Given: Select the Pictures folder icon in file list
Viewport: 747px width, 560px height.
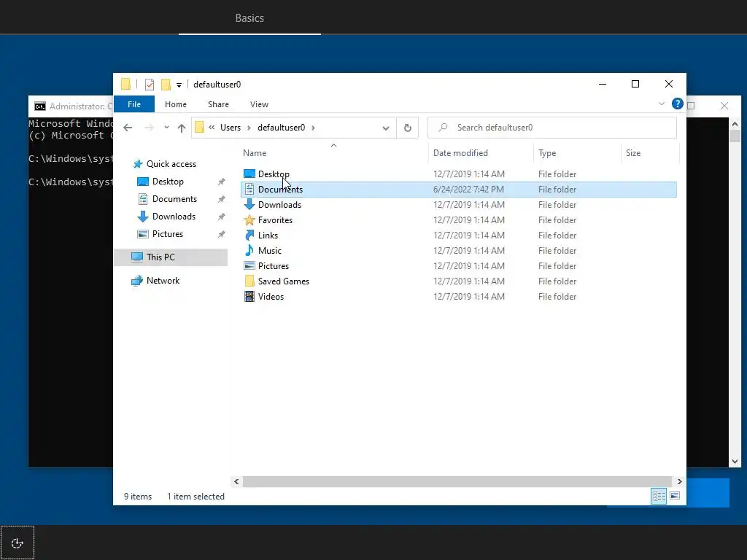Looking at the screenshot, I should 249,265.
